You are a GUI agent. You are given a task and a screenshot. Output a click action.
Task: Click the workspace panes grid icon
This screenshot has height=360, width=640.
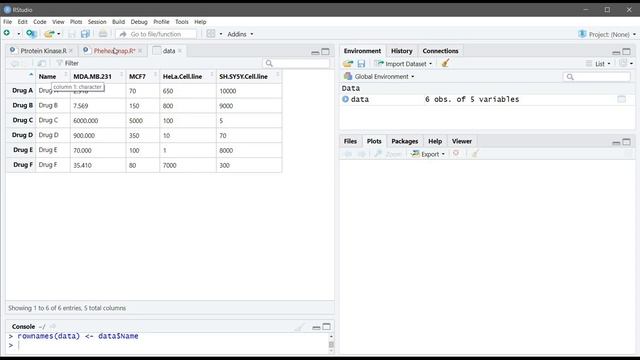(x=211, y=34)
